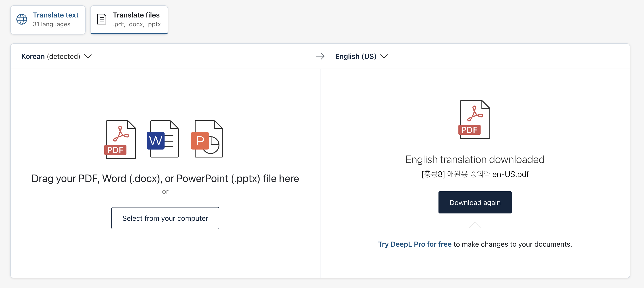Click the Word document icon
The width and height of the screenshot is (644, 288).
pos(163,139)
